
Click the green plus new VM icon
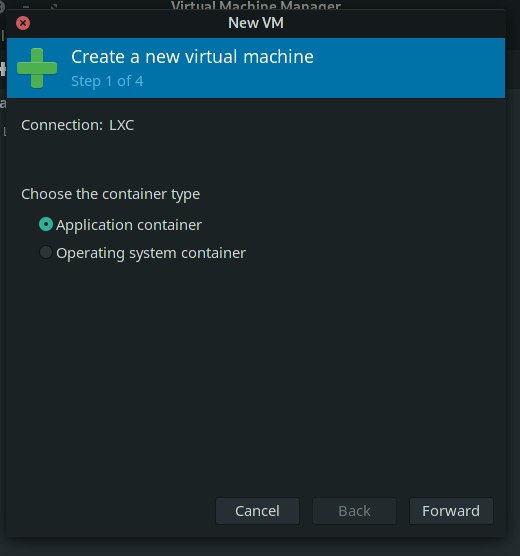37,68
